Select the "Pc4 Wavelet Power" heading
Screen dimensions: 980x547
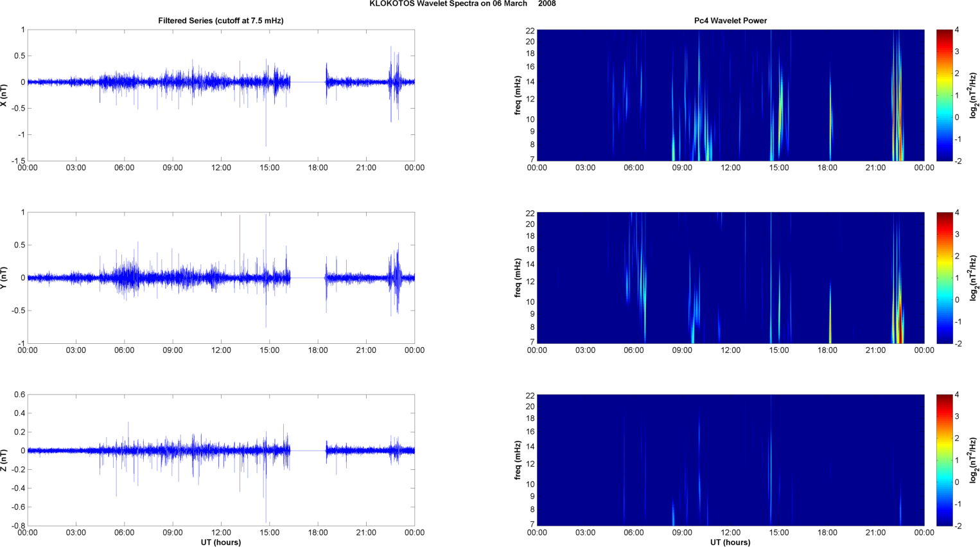coord(730,21)
